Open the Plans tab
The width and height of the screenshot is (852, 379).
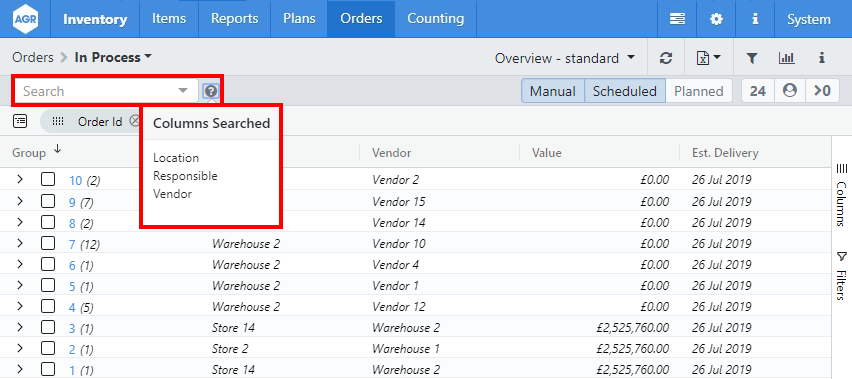point(299,19)
